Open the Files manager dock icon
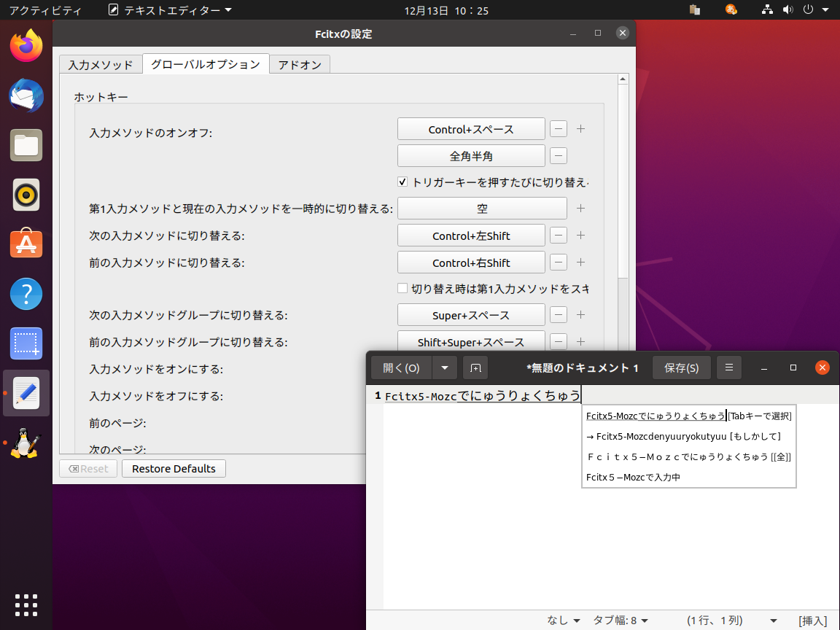This screenshot has height=630, width=840. (x=26, y=145)
